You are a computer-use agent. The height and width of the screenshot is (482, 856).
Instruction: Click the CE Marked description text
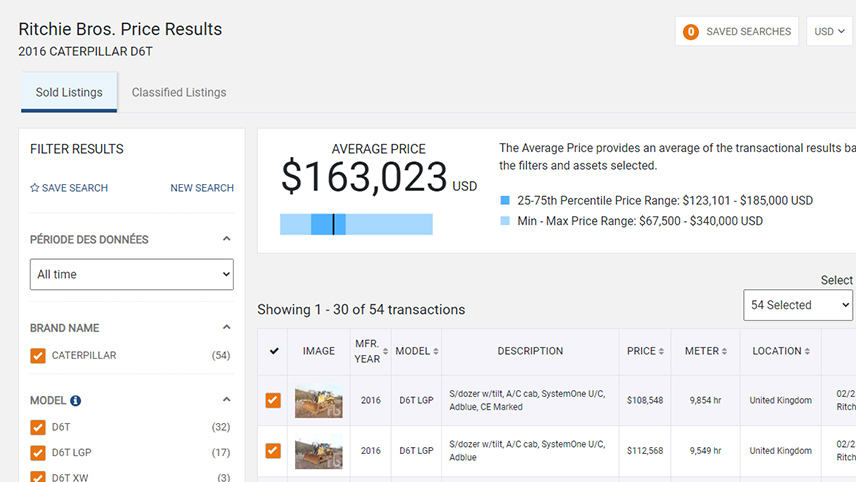[x=500, y=407]
